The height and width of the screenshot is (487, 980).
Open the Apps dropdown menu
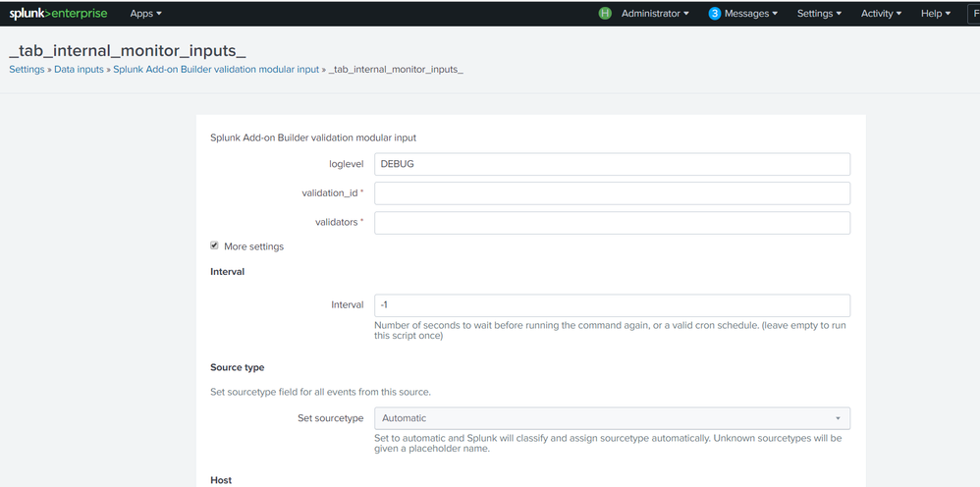coord(145,14)
